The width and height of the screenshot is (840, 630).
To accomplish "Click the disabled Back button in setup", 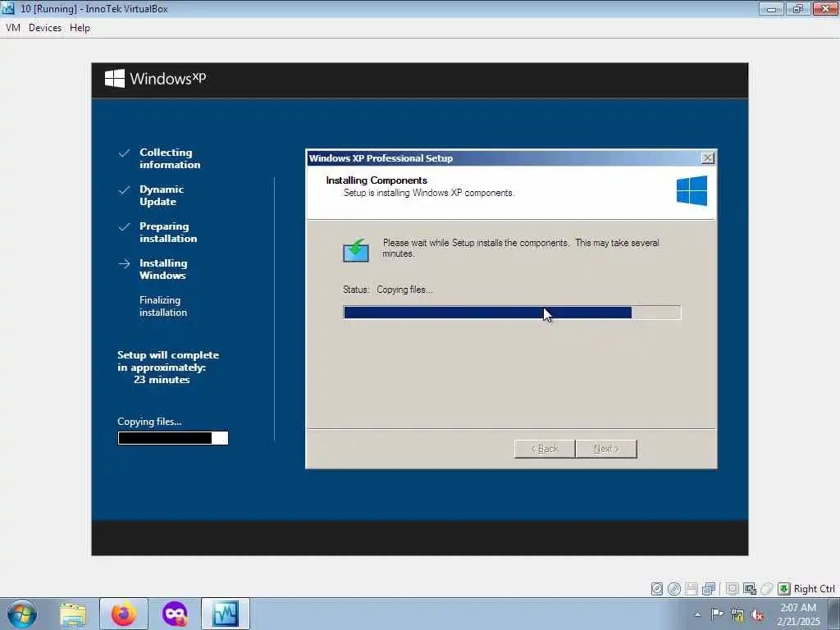I will click(545, 449).
